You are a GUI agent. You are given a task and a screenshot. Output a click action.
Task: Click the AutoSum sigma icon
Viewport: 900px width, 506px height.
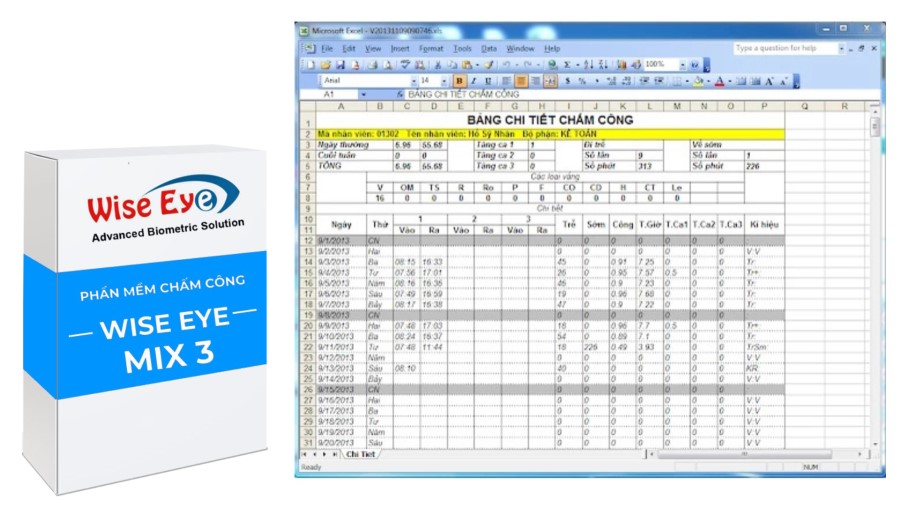pos(567,65)
